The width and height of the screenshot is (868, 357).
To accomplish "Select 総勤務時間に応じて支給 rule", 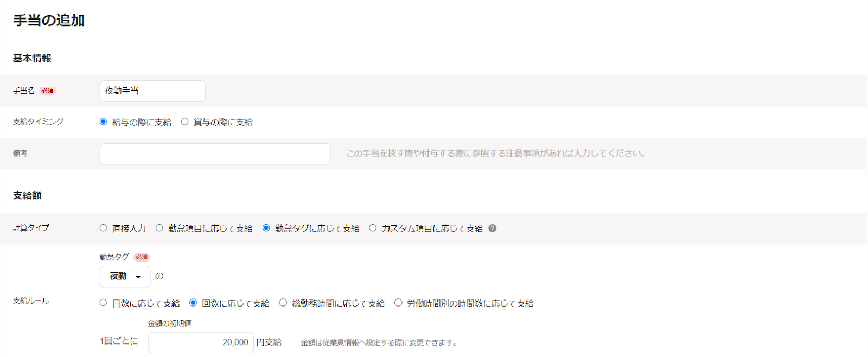I will click(283, 303).
